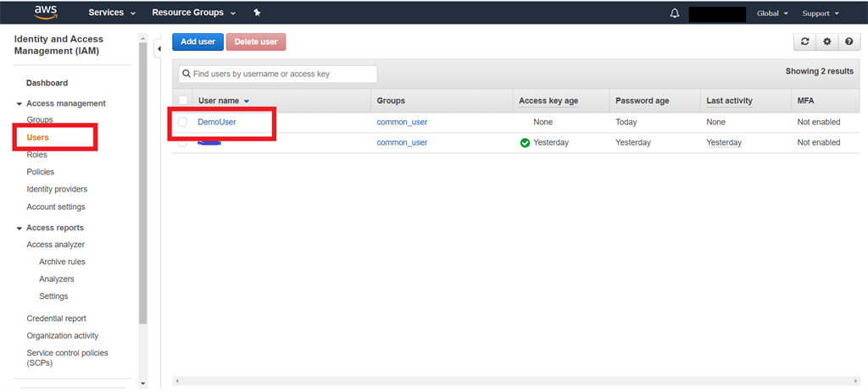This screenshot has height=392, width=868.
Task: Open table settings gear icon
Action: 827,41
